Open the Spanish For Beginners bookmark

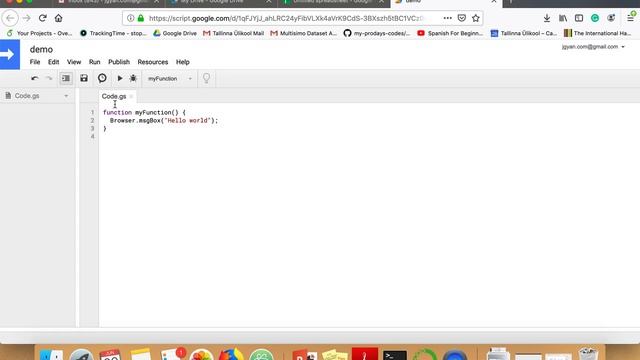[x=450, y=33]
